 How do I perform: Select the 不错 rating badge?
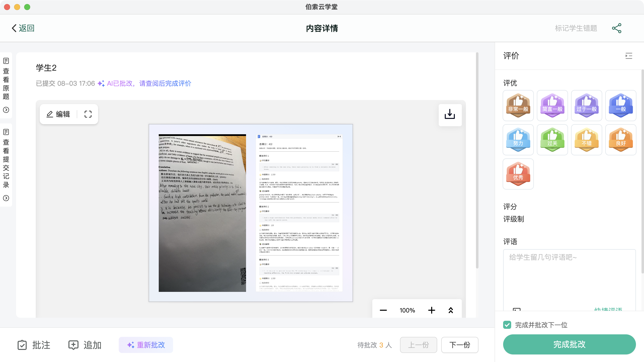click(586, 140)
